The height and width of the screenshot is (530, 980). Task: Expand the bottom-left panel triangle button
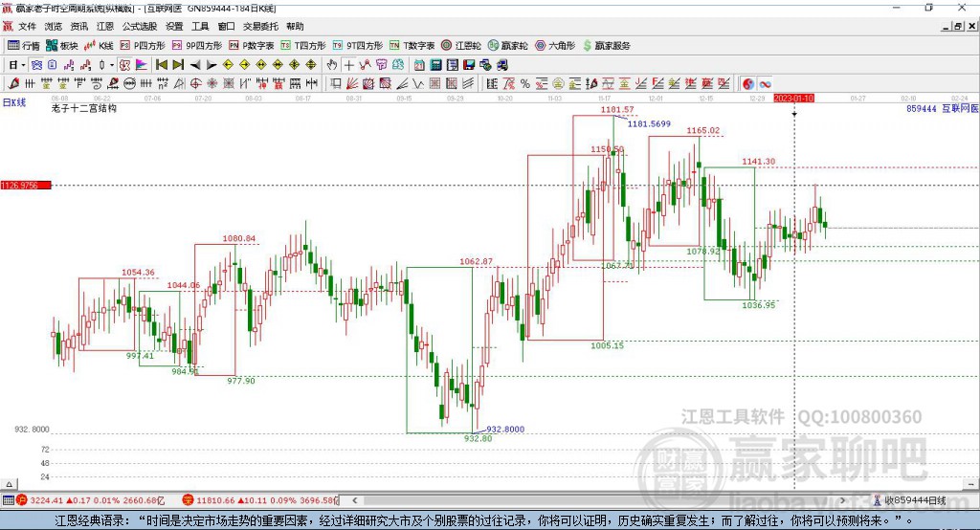pos(9,484)
